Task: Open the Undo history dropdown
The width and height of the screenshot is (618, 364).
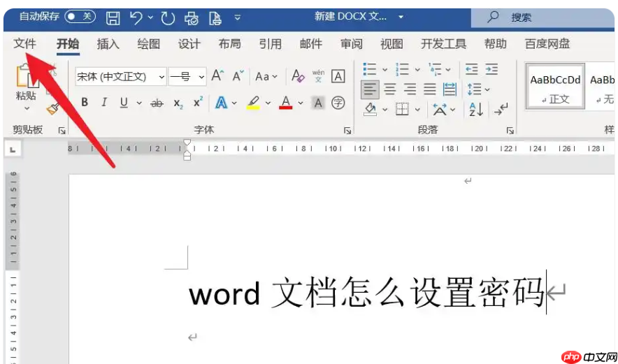Action: 150,17
